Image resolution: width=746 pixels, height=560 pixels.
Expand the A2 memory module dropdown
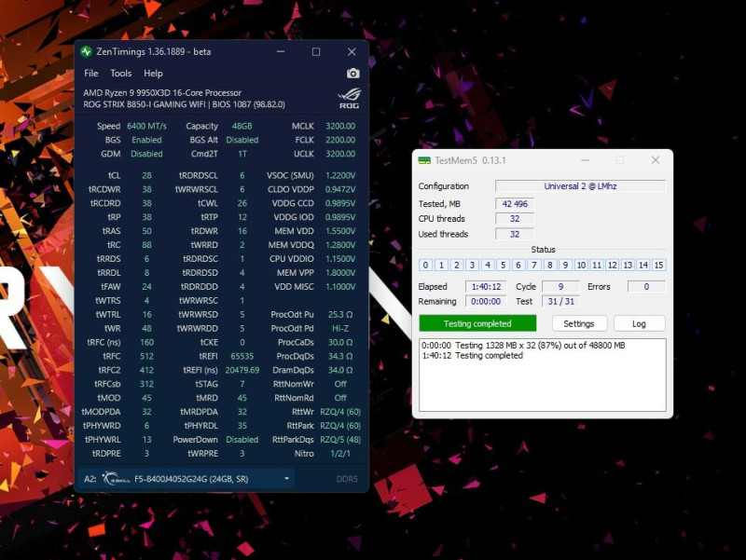(286, 478)
